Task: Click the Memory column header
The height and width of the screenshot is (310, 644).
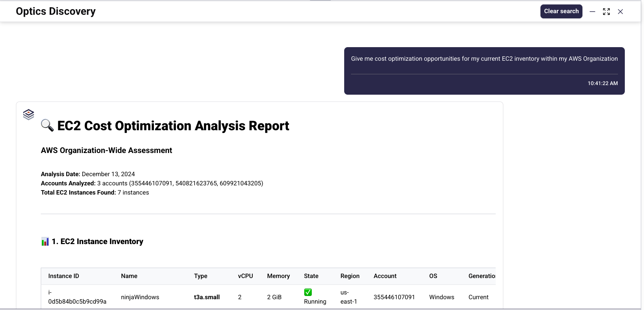Action: [278, 276]
